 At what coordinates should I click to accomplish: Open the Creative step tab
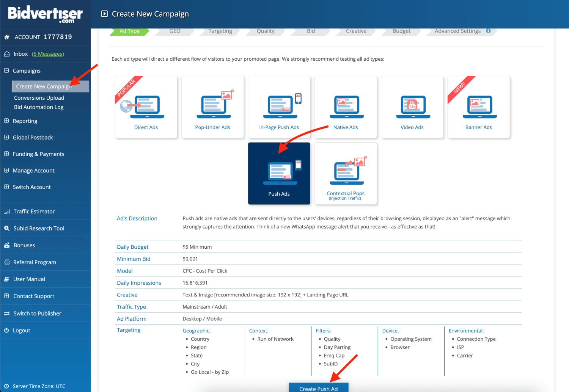point(356,31)
